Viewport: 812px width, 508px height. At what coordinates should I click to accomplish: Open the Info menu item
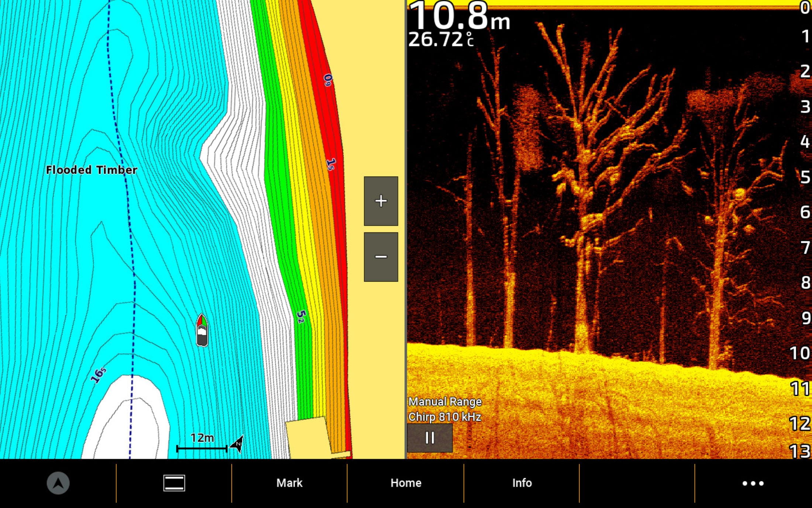click(x=522, y=483)
